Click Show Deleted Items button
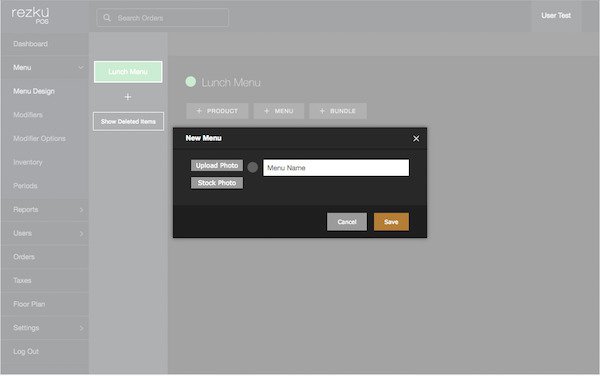 tap(128, 122)
